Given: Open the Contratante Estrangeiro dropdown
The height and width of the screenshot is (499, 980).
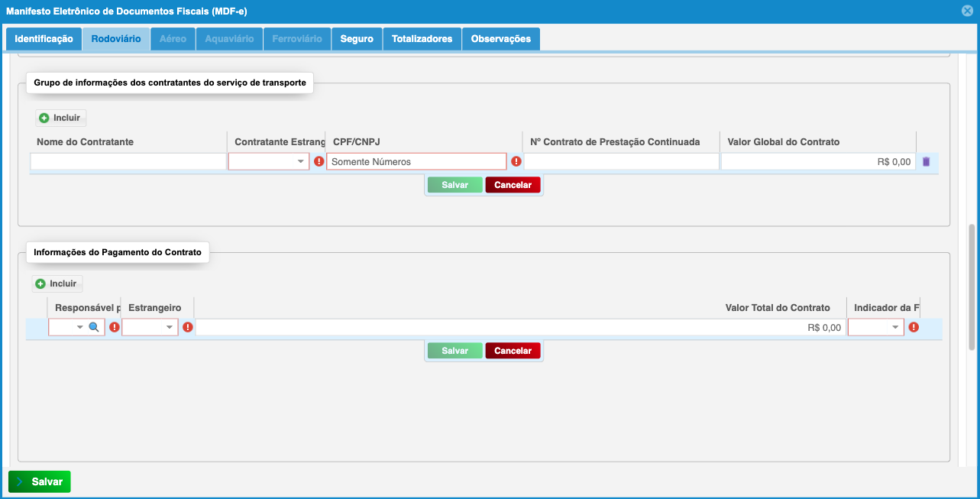Looking at the screenshot, I should (x=301, y=162).
